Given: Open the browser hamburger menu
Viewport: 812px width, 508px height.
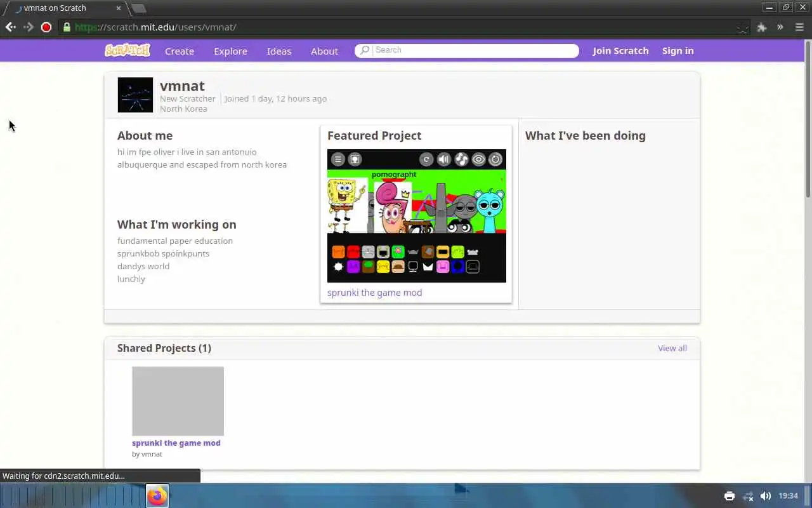Looking at the screenshot, I should [x=798, y=27].
